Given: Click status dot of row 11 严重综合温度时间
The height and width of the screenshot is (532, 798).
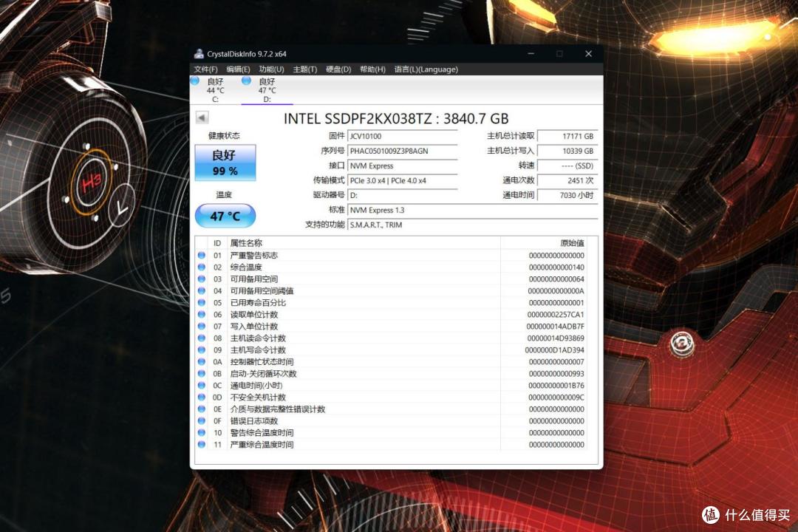Looking at the screenshot, I should click(202, 444).
